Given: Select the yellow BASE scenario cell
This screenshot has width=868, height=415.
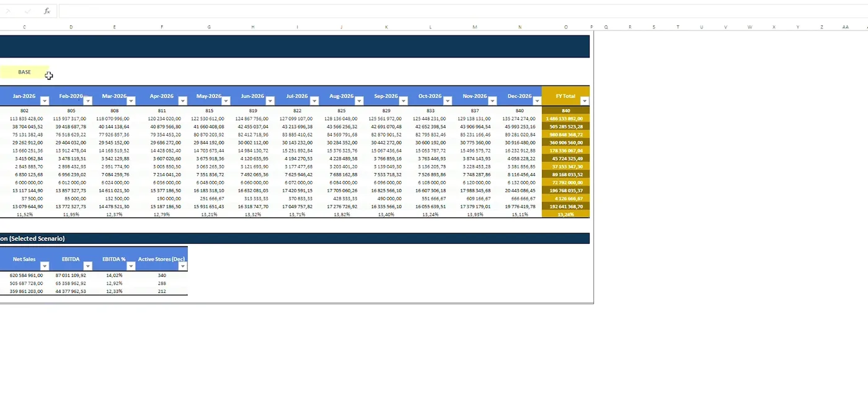Looking at the screenshot, I should click(x=24, y=72).
